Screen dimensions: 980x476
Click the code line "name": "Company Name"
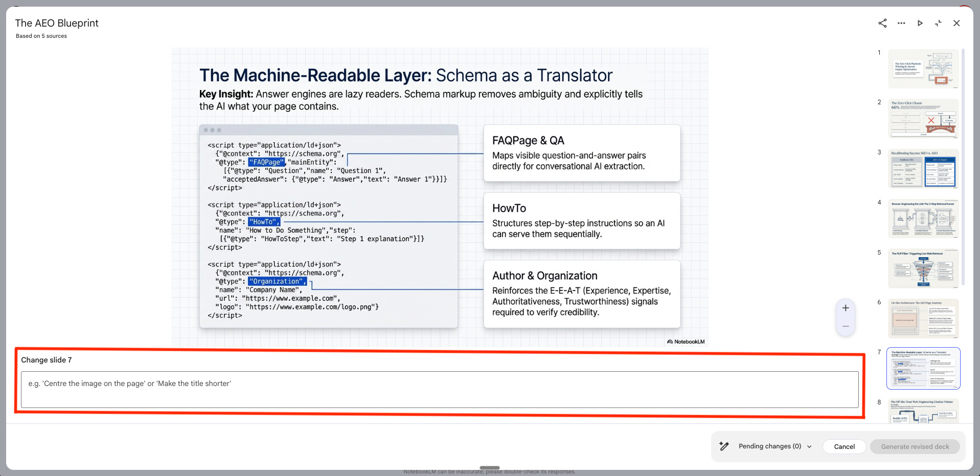259,290
